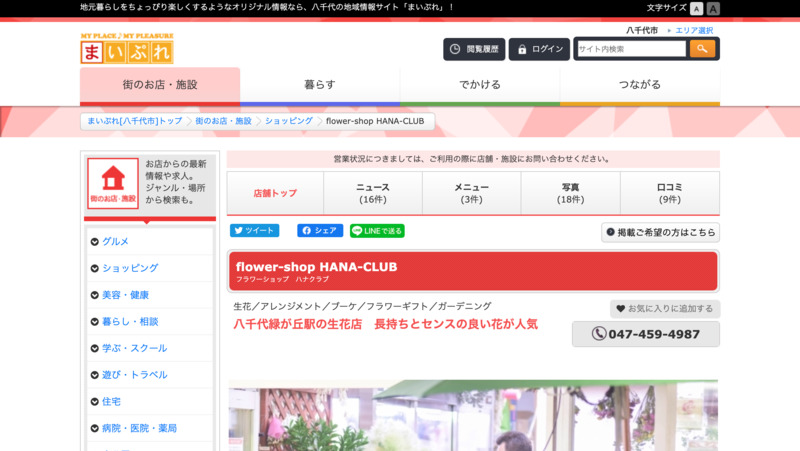The width and height of the screenshot is (800, 451).
Task: Select the 店舗トップ shop tab
Action: 275,193
